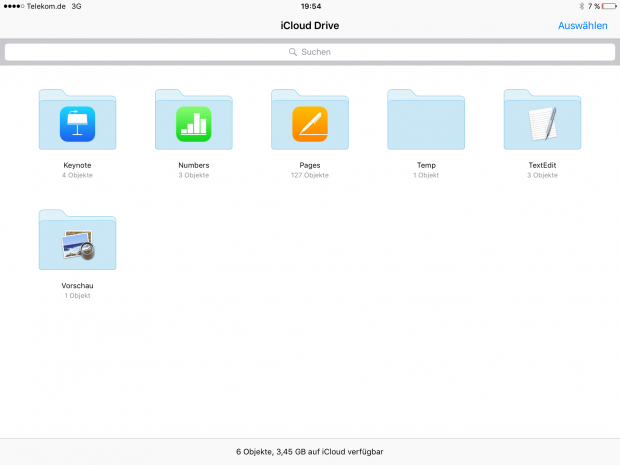Screen dimensions: 620x465
Task: Select the TextEdit folder name label
Action: pos(542,165)
